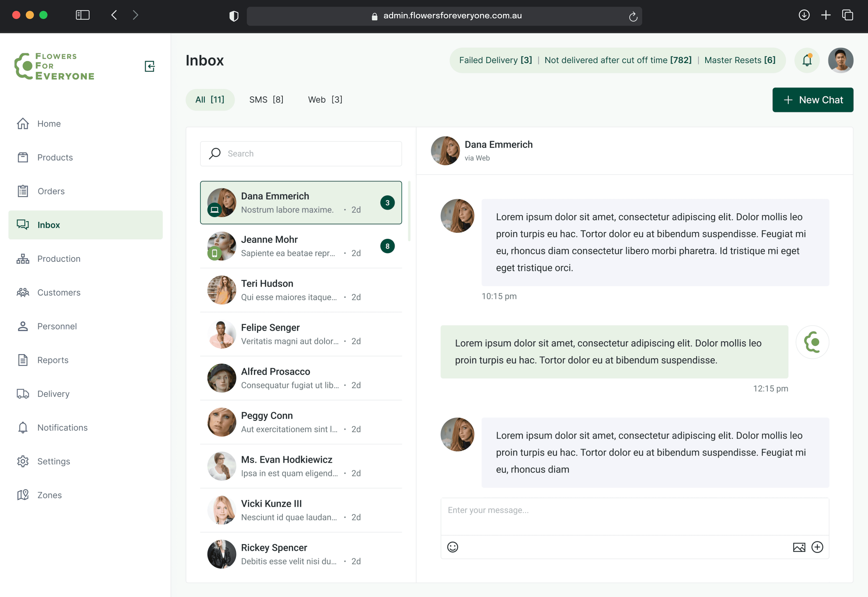Viewport: 868px width, 597px height.
Task: Click the conversation list scrollbar
Action: pyautogui.click(x=409, y=211)
